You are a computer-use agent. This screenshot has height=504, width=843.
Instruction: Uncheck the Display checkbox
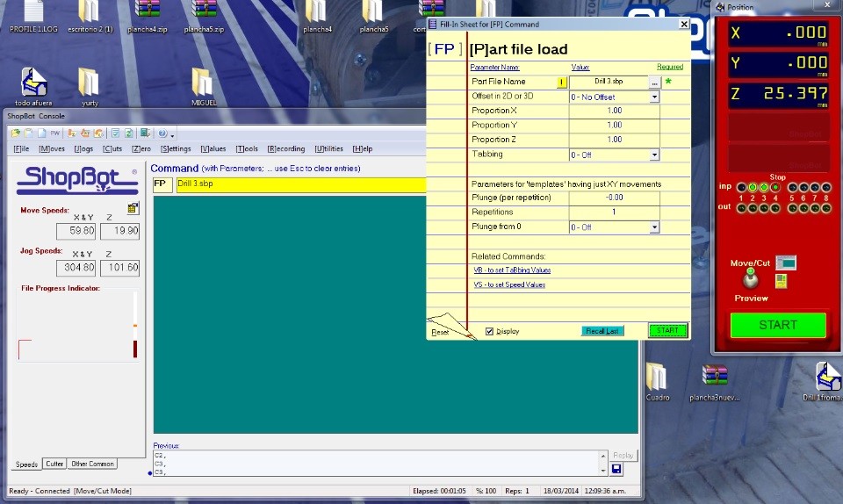(x=489, y=332)
